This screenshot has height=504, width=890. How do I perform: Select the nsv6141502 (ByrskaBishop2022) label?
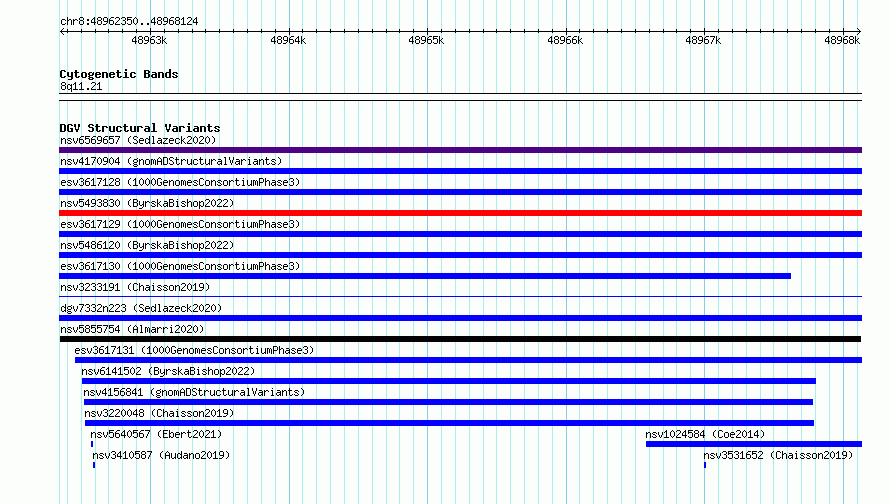pos(168,371)
